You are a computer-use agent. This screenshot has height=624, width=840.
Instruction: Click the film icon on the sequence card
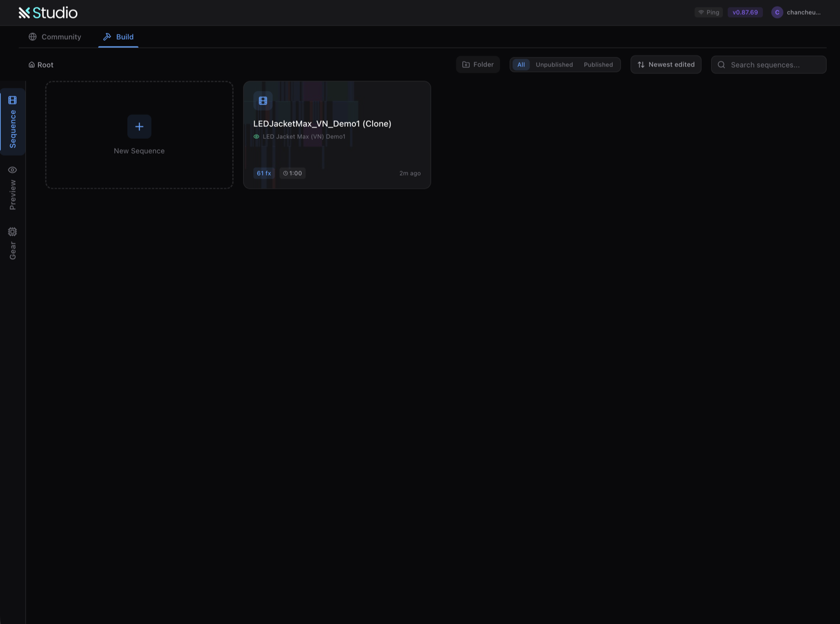(x=263, y=100)
